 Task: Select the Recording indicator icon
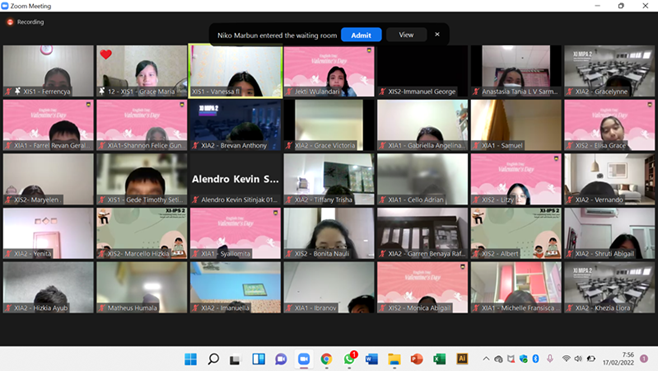(10, 22)
